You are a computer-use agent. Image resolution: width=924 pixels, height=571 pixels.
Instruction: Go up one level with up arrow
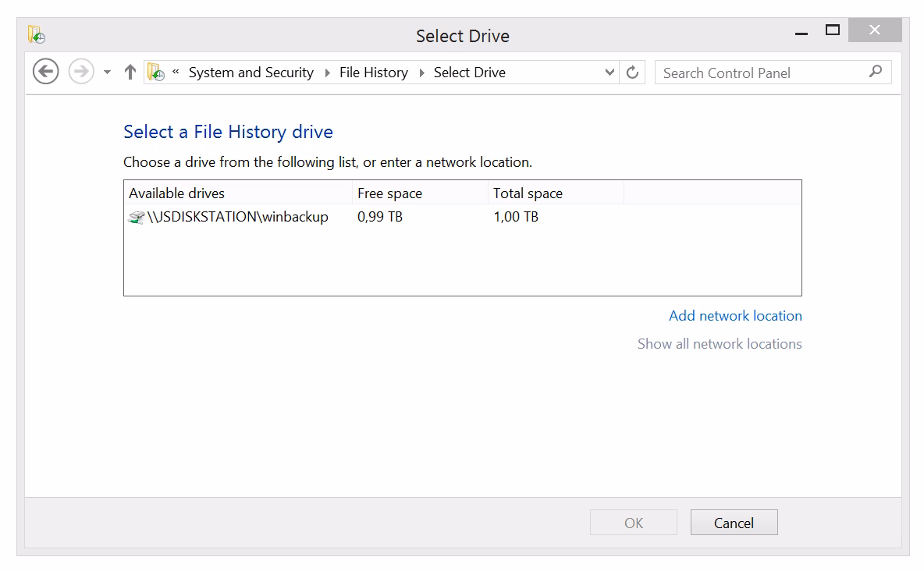click(x=130, y=72)
